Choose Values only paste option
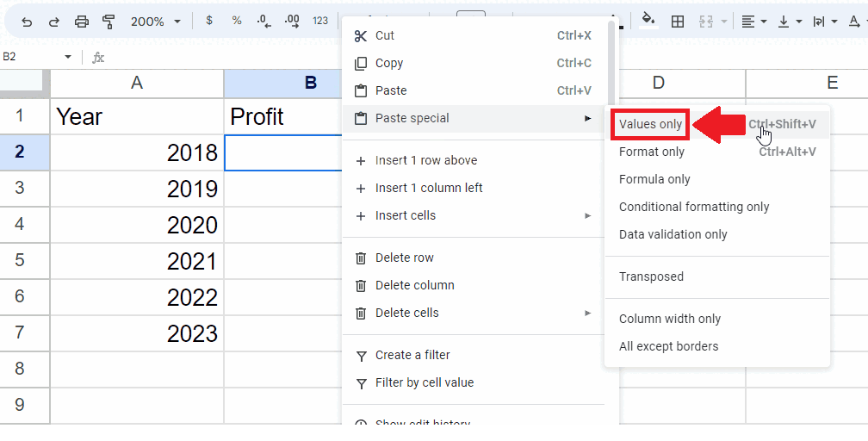 tap(717, 124)
